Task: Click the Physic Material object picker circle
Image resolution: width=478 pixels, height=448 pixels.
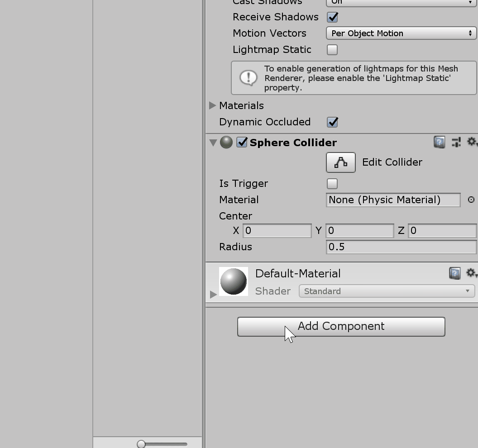Action: 471,200
